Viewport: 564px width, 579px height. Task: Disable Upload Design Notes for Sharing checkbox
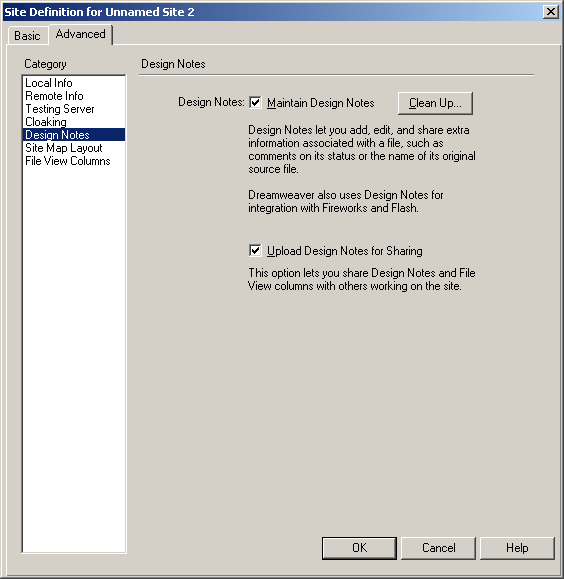tap(255, 250)
